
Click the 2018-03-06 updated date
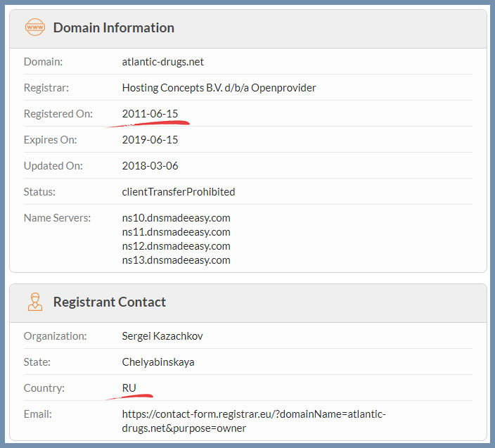[x=150, y=166]
